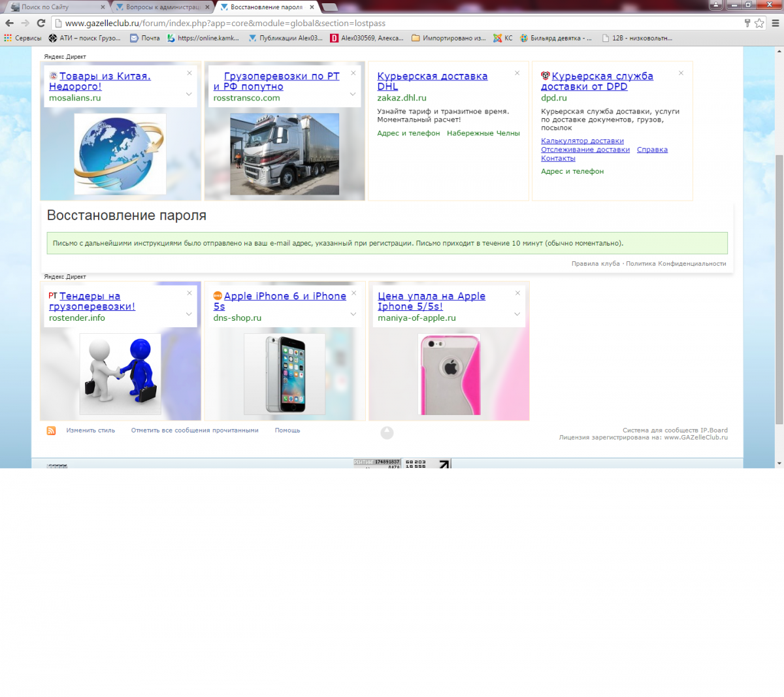Expand the rostender.info ad chevron

(189, 314)
